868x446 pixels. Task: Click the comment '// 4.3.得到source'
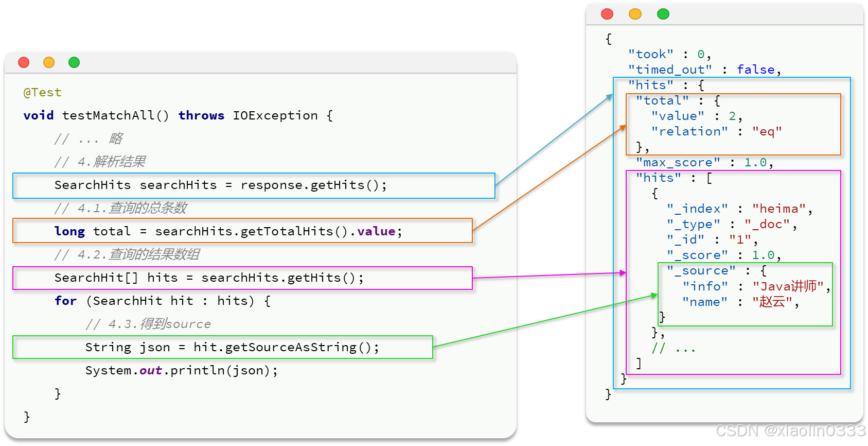click(x=148, y=324)
